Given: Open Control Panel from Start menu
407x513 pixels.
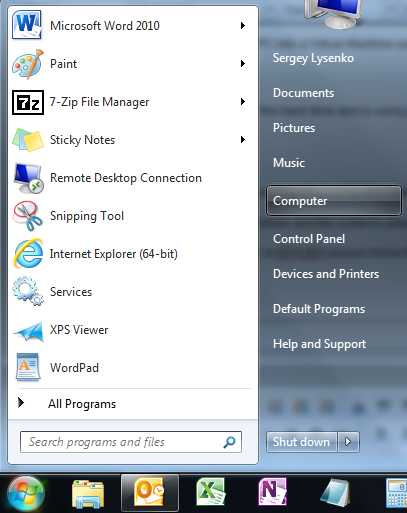Looking at the screenshot, I should 309,239.
